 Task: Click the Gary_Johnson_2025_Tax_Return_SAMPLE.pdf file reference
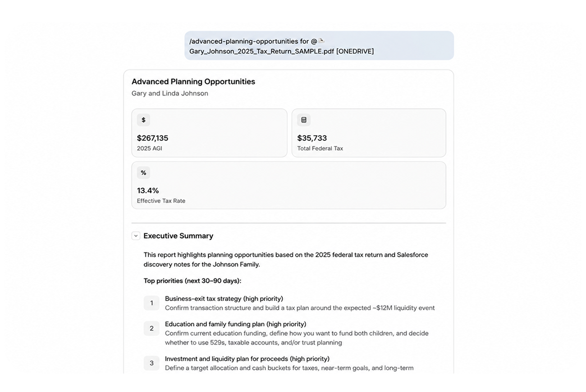[261, 51]
